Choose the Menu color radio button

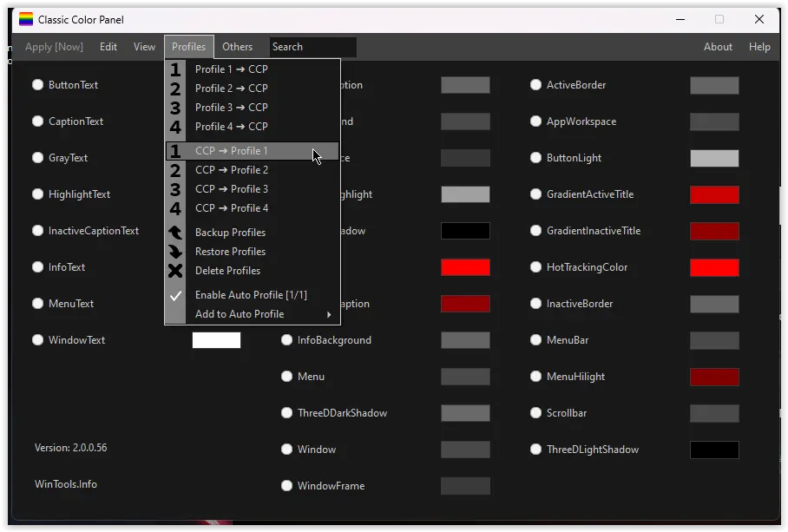287,377
